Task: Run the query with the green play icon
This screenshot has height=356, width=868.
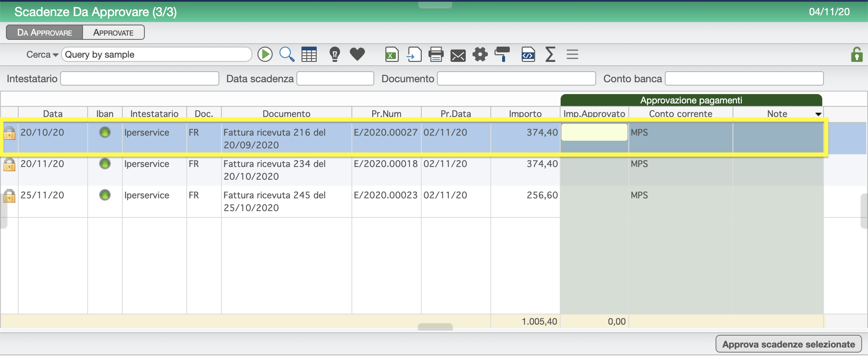Action: 265,54
